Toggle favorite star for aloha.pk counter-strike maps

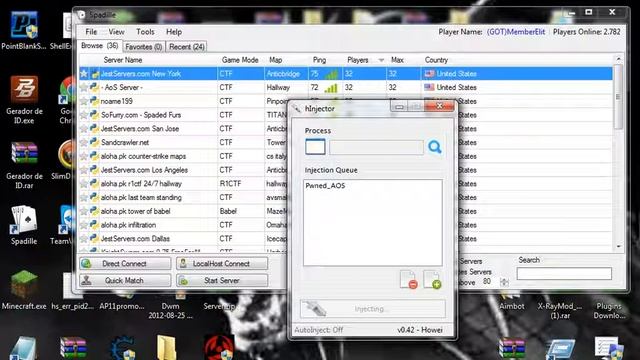coord(84,156)
